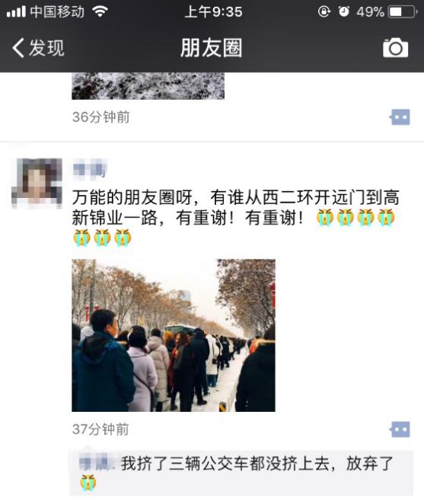Viewport: 424px width, 504px height.
Task: Tap the 朋友圈 title bar
Action: coord(211,48)
